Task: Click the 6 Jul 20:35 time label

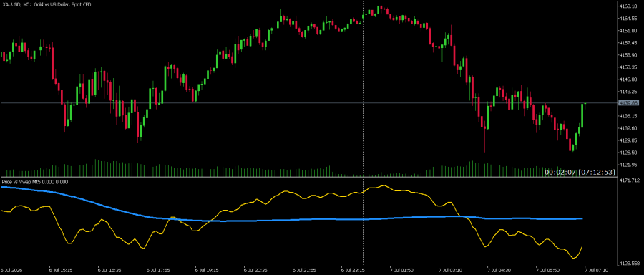Action: (256, 271)
